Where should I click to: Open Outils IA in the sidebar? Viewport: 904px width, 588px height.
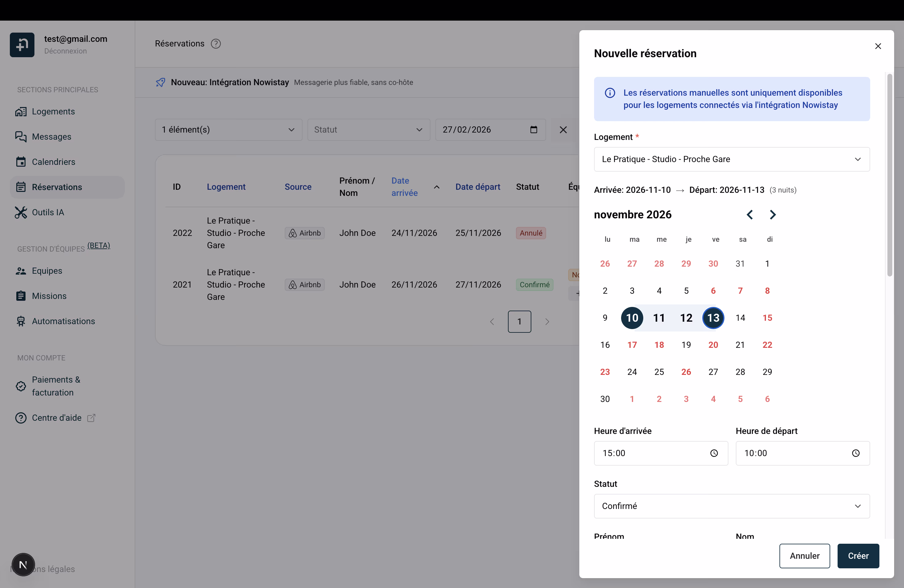pos(67,212)
